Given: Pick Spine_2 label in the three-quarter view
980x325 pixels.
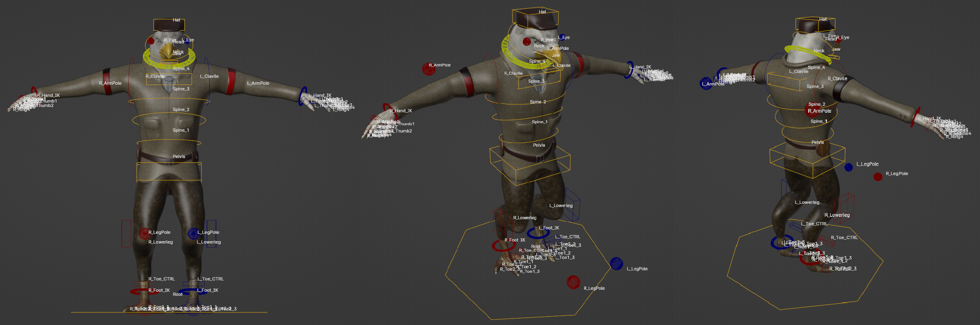Looking at the screenshot, I should [538, 102].
